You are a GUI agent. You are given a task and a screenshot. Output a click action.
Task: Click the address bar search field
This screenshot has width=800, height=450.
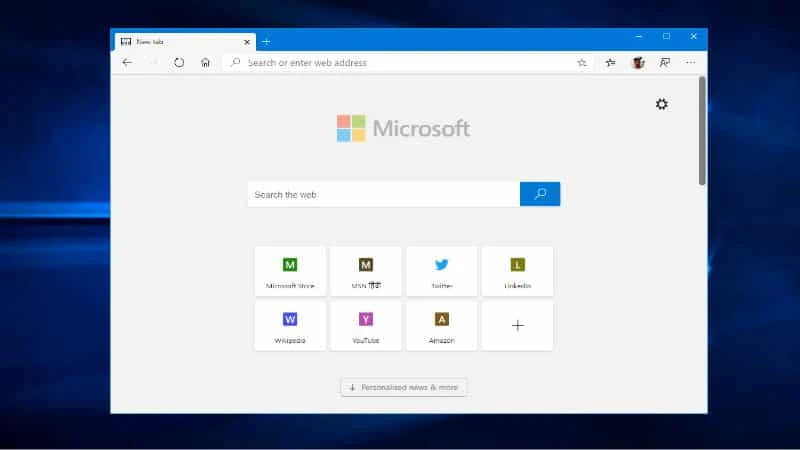(x=406, y=63)
